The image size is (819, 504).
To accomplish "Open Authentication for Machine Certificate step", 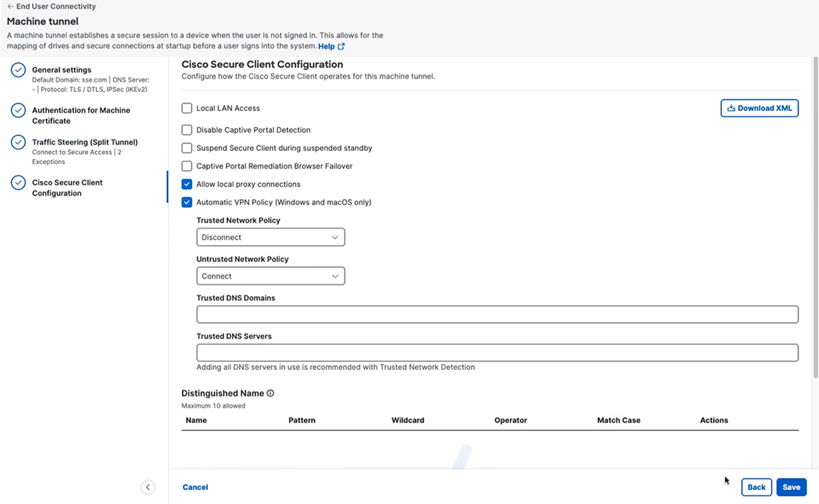I will (x=81, y=115).
